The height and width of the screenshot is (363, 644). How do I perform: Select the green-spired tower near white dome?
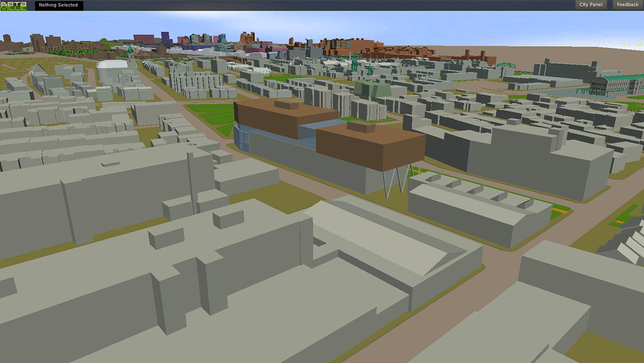(x=130, y=53)
